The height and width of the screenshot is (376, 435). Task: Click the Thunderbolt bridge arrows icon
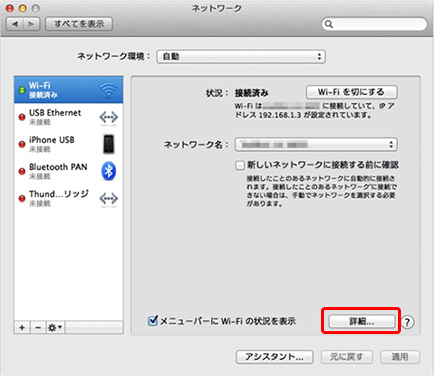pyautogui.click(x=109, y=199)
